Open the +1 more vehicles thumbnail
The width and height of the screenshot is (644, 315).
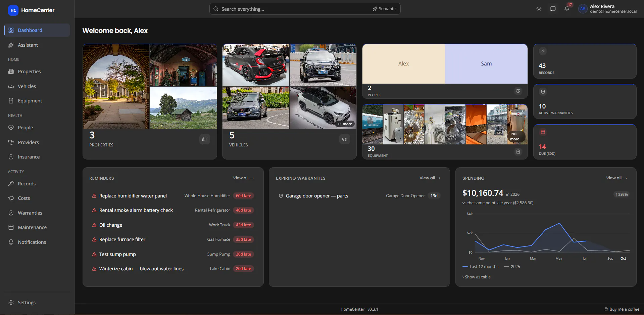pos(323,108)
